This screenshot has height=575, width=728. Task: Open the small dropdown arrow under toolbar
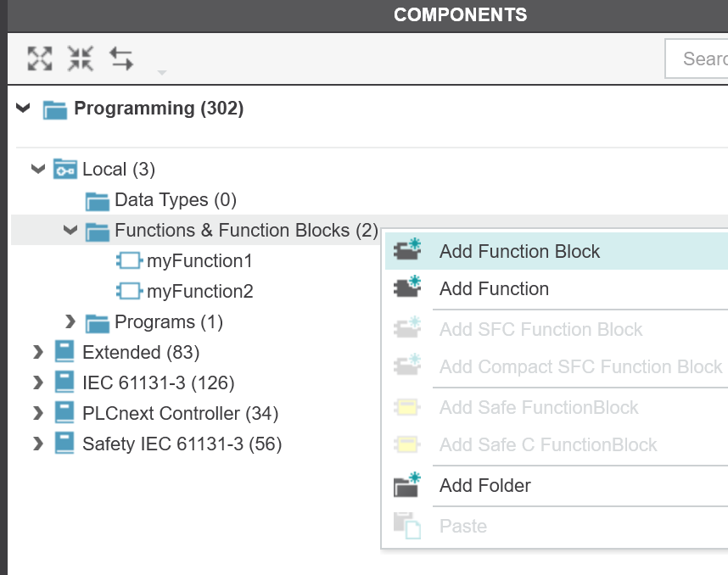162,72
